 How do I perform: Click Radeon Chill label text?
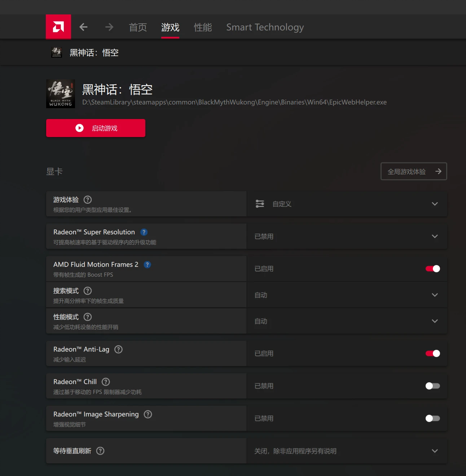pos(75,382)
